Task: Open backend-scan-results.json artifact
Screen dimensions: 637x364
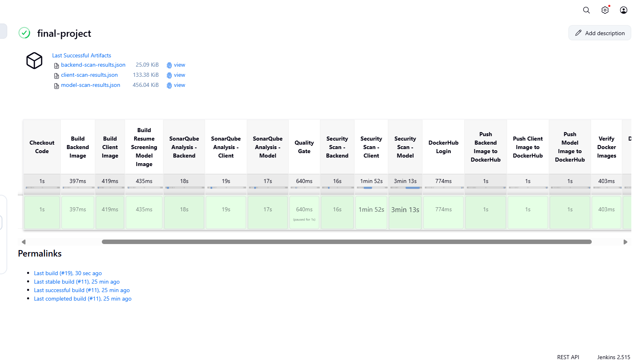Action: coord(93,65)
